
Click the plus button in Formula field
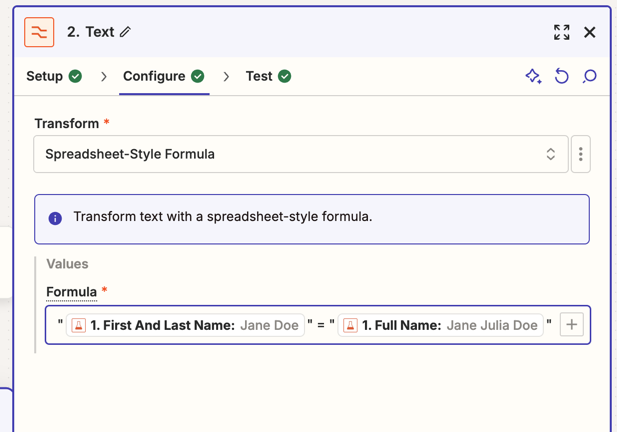point(572,325)
